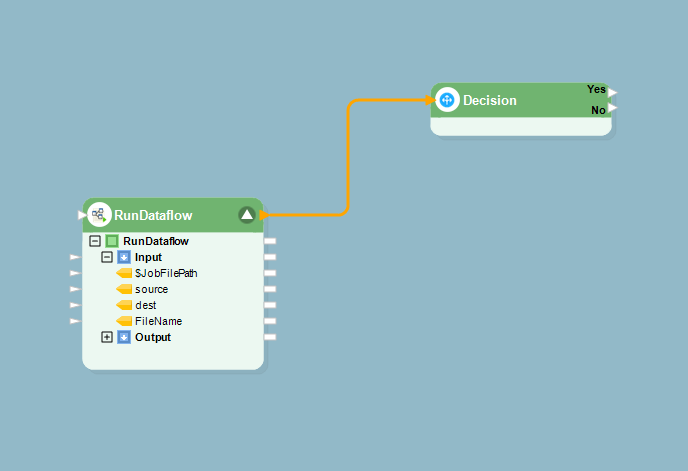Click the Yes output port on Decision
Viewport: 688px width, 471px height.
(x=613, y=91)
